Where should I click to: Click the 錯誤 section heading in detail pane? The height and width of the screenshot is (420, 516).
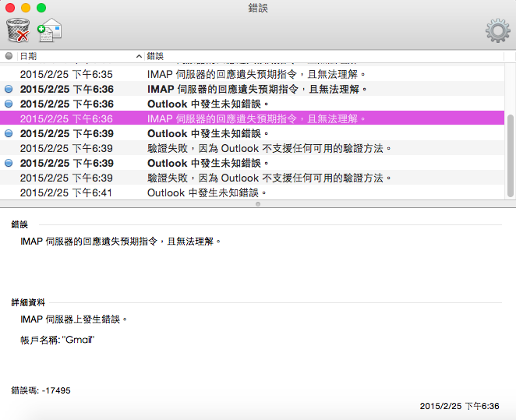[x=19, y=224]
